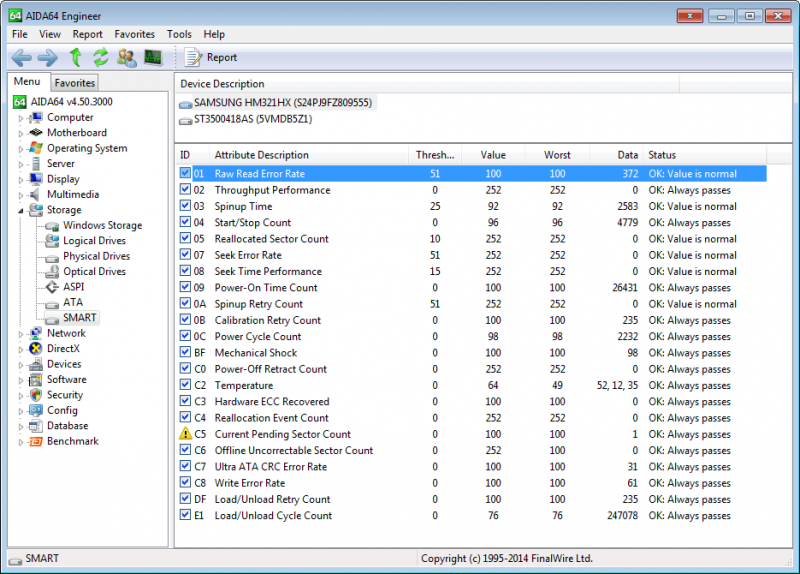Click the Forward navigation arrow
The height and width of the screenshot is (574, 800).
tap(48, 58)
